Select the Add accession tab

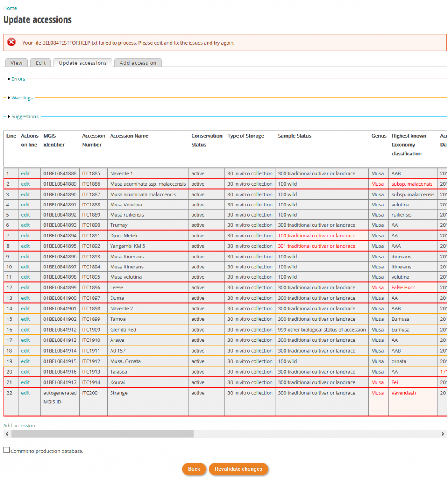138,63
